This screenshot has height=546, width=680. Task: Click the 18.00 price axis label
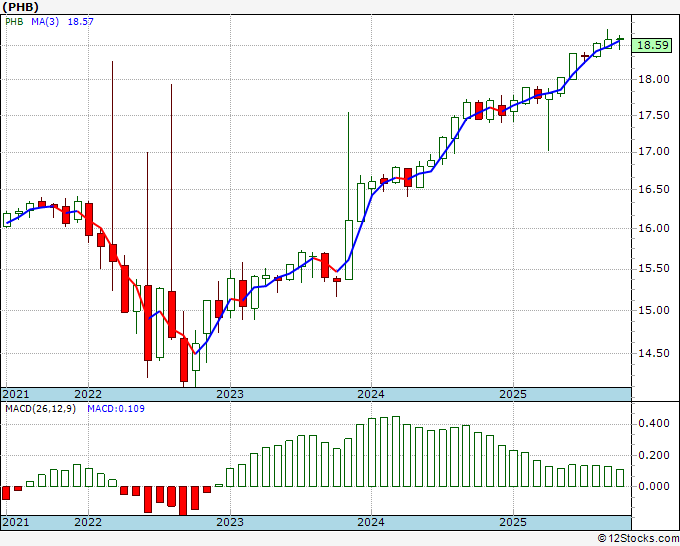coord(654,79)
